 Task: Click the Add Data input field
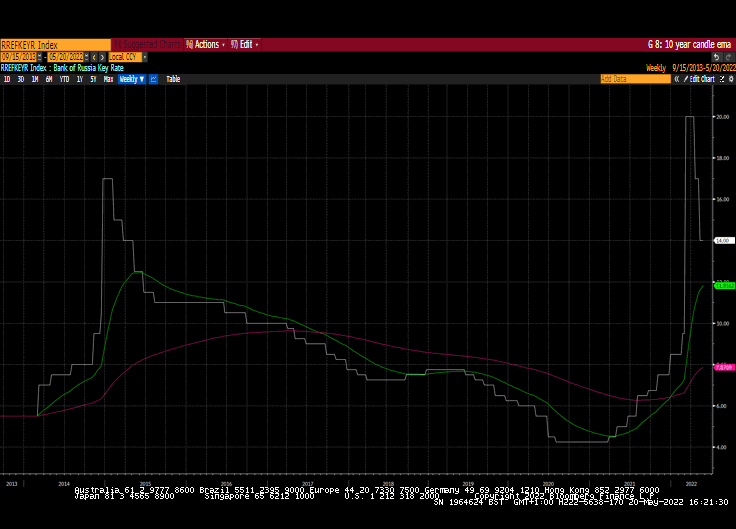point(628,78)
